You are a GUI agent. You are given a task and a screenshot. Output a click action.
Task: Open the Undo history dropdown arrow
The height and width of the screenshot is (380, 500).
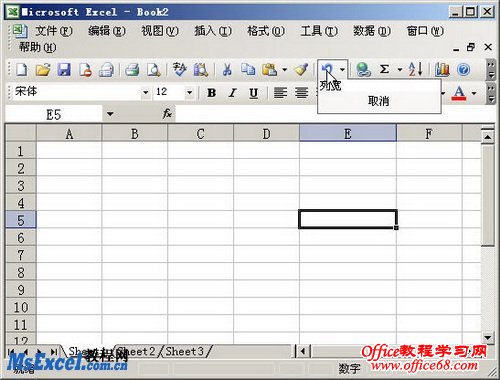pos(342,70)
